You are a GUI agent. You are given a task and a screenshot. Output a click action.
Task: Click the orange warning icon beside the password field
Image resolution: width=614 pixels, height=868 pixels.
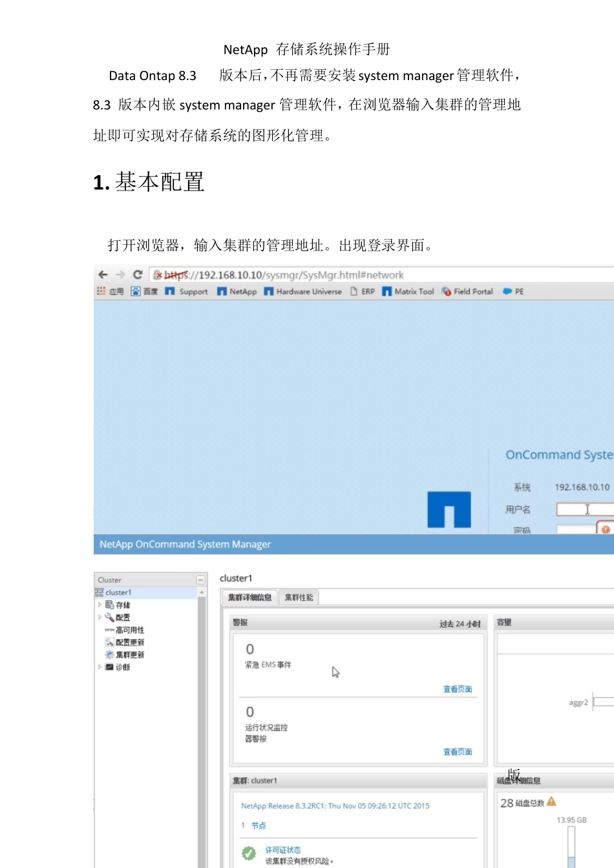pyautogui.click(x=606, y=529)
